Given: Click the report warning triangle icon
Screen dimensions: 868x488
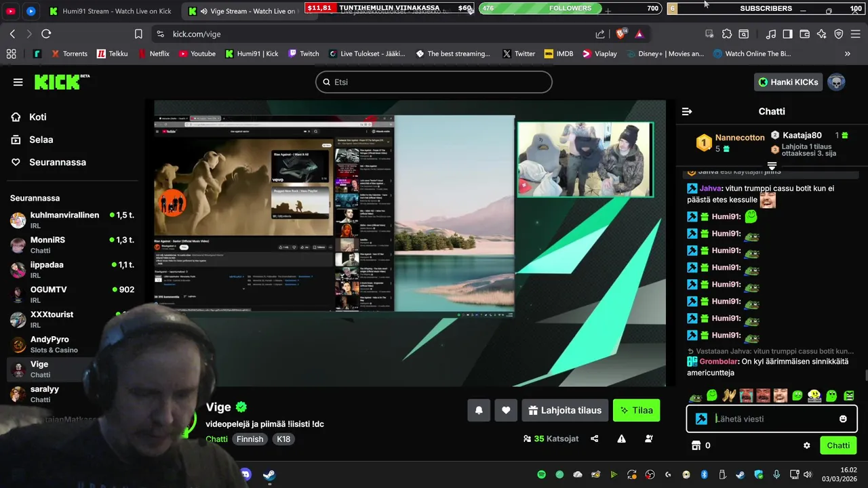Looking at the screenshot, I should 621,439.
